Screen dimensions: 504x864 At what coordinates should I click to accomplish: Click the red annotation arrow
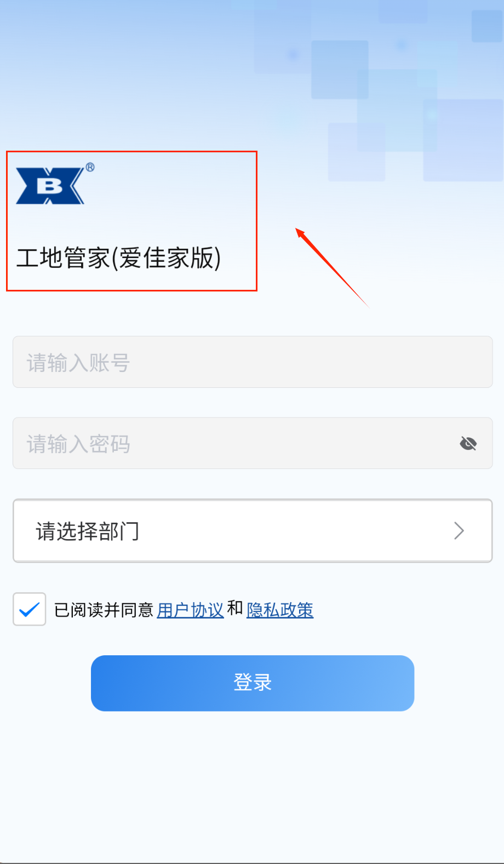click(332, 267)
